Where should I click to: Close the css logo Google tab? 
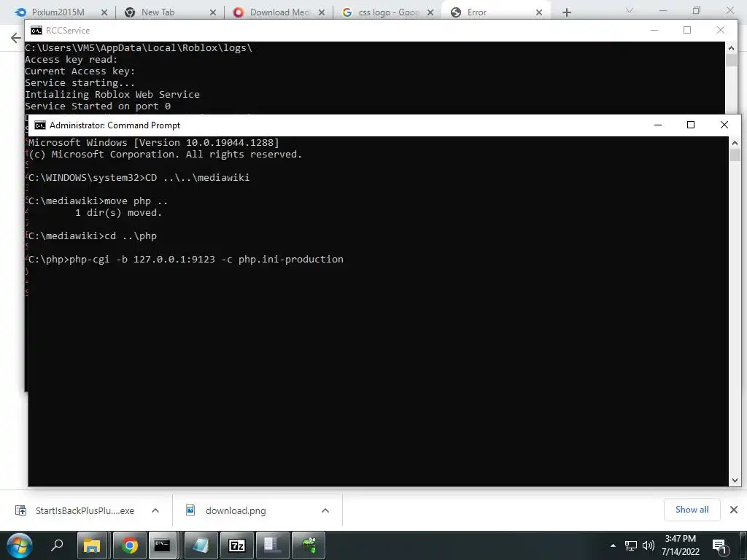click(430, 12)
